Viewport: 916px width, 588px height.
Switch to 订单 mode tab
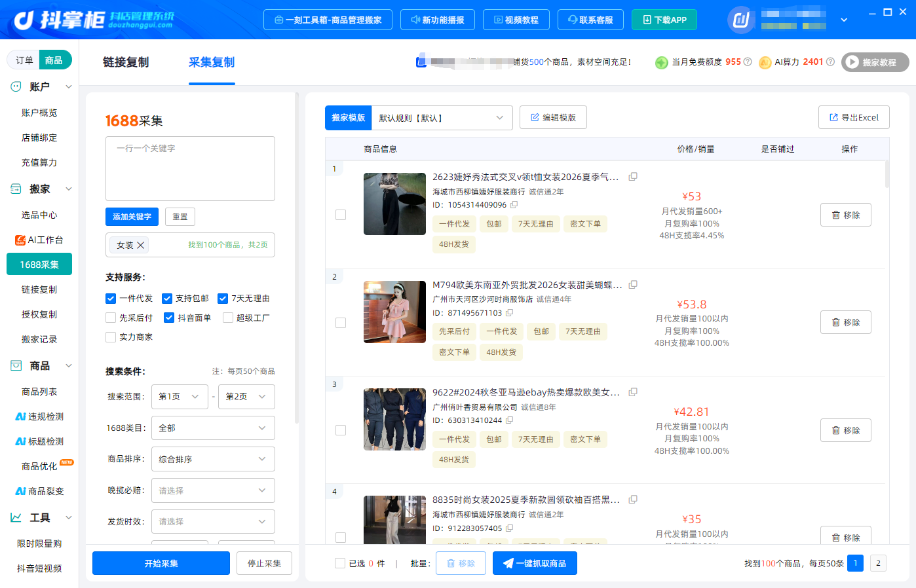pyautogui.click(x=24, y=60)
